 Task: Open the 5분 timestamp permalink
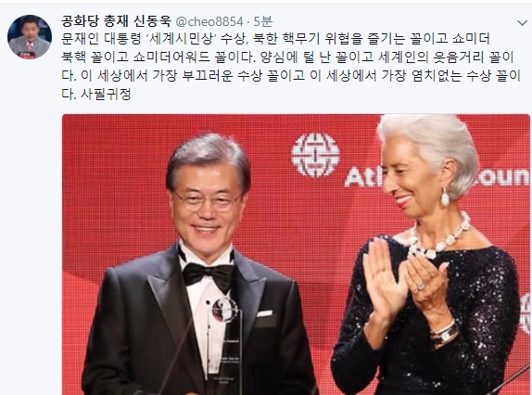click(262, 21)
